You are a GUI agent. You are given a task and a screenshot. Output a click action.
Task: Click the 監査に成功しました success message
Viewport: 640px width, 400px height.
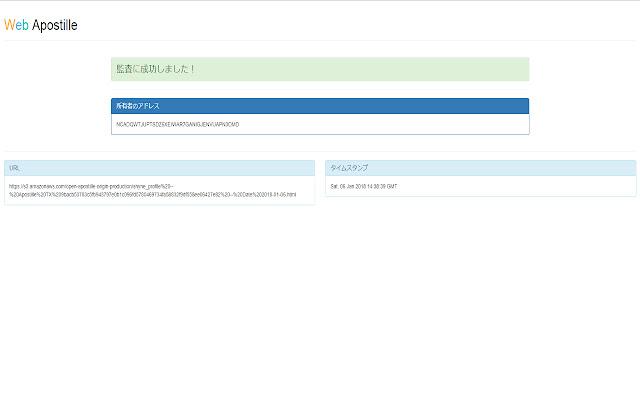[x=320, y=69]
